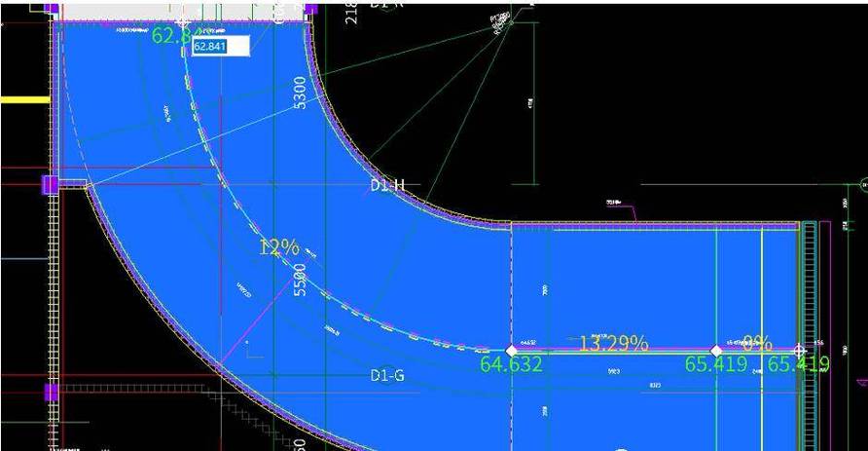The image size is (868, 451).
Task: Select the diamond grip above left 65.419
Action: coord(716,351)
